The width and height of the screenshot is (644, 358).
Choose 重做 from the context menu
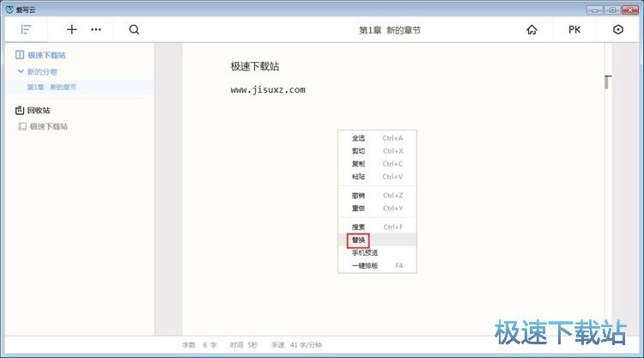tap(377, 208)
